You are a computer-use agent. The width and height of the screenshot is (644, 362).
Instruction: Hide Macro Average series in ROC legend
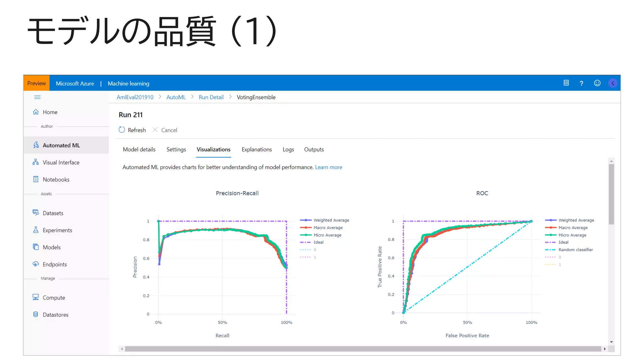(573, 228)
